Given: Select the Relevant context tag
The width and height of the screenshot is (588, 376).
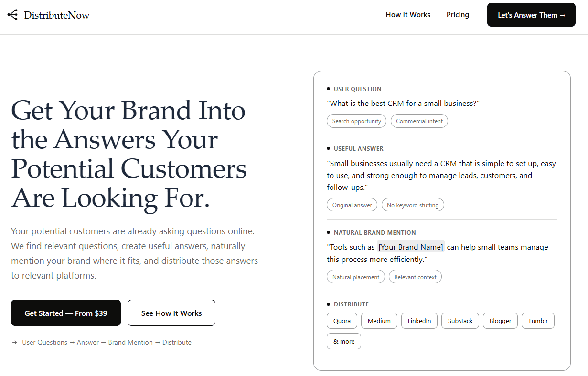Looking at the screenshot, I should [416, 277].
